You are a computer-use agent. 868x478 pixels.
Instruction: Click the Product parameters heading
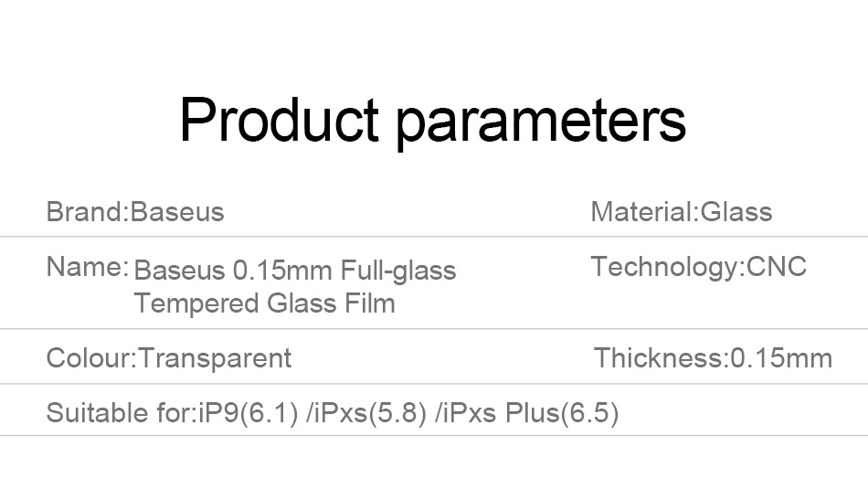point(433,122)
